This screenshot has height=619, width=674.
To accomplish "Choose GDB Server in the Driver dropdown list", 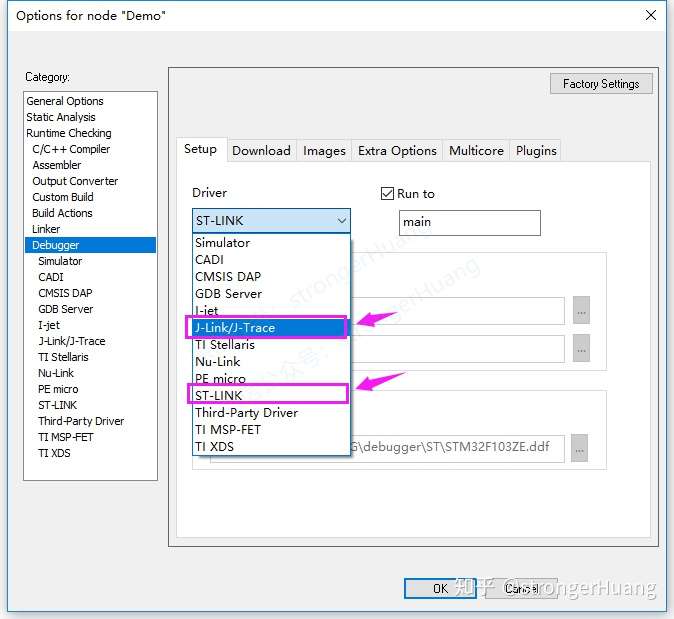I will 271,294.
